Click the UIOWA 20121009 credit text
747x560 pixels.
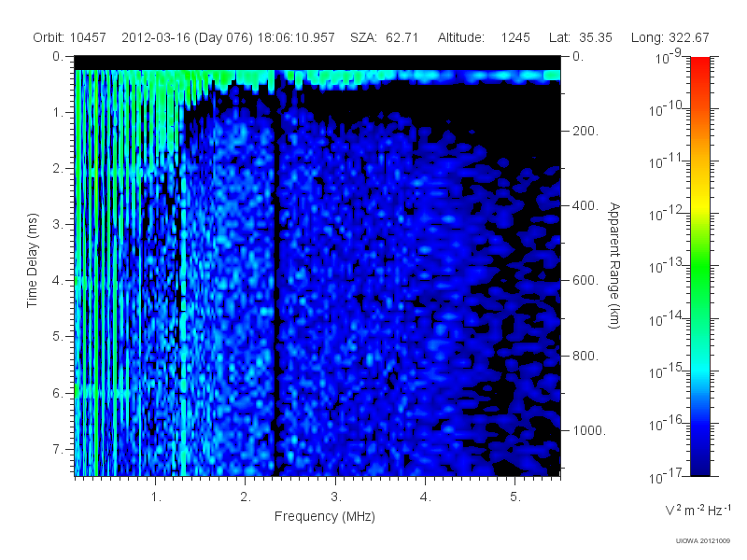point(703,541)
